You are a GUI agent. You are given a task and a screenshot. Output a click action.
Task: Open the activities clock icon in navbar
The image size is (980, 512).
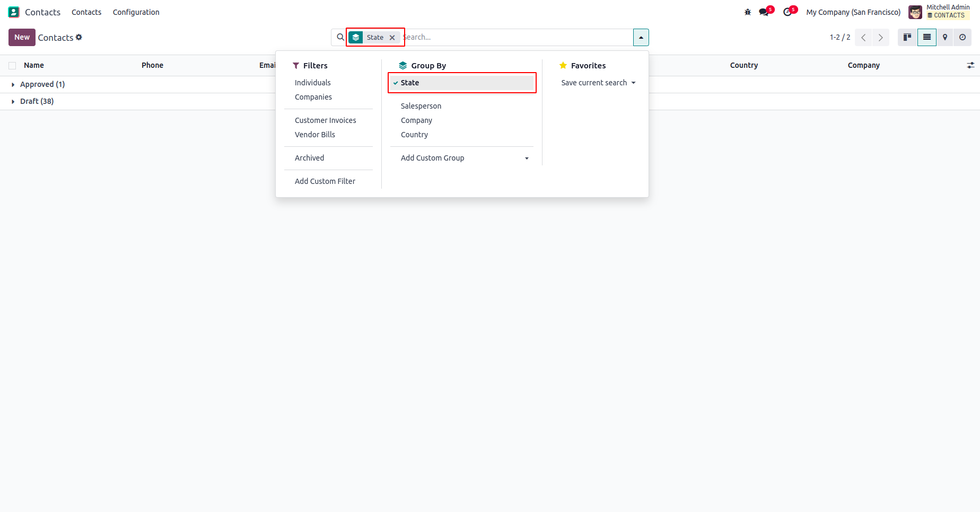coord(787,12)
